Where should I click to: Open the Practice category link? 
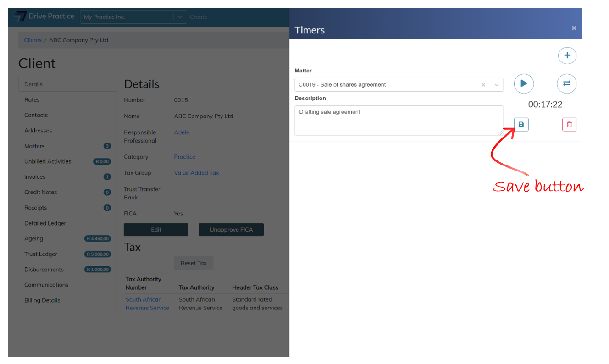(x=185, y=157)
